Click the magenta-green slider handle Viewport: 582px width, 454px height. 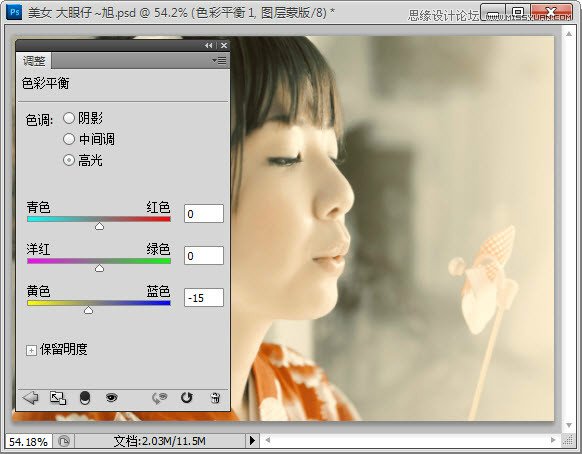tap(99, 268)
